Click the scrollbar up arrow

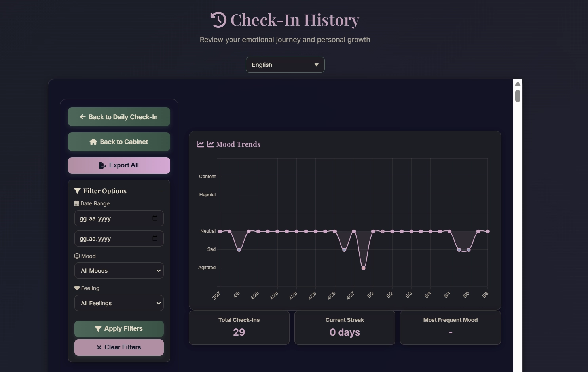click(x=518, y=84)
